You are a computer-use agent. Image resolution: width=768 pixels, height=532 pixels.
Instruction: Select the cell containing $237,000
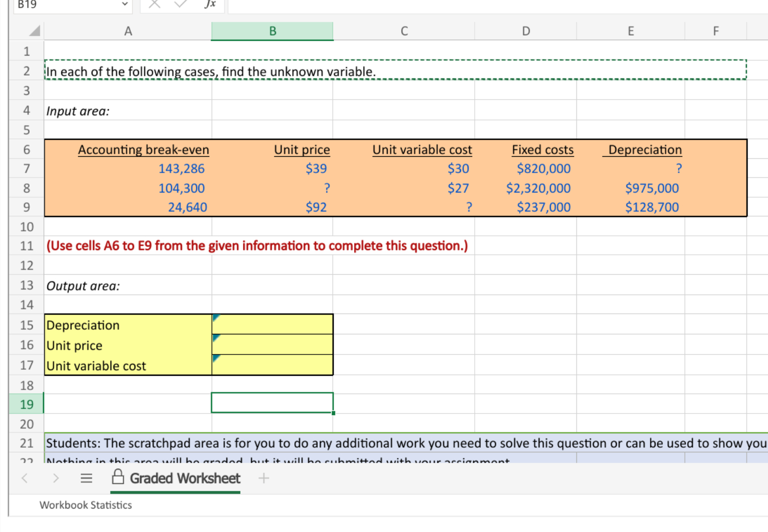pos(526,207)
